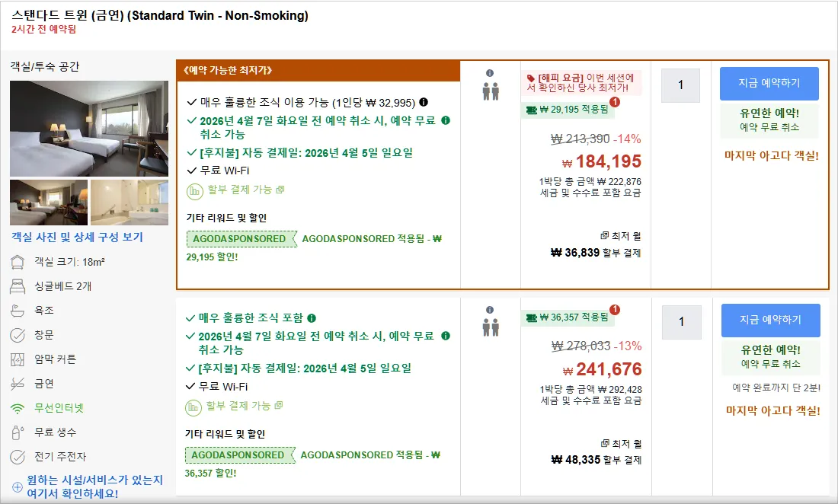
Task: Click coupon icon with ₩ 29,195 적용됨
Action: 531,110
